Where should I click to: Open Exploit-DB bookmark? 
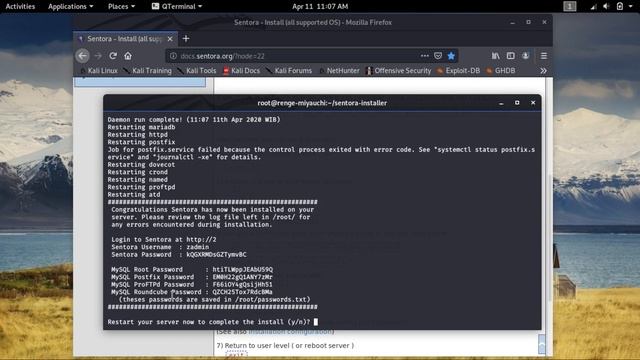click(459, 71)
